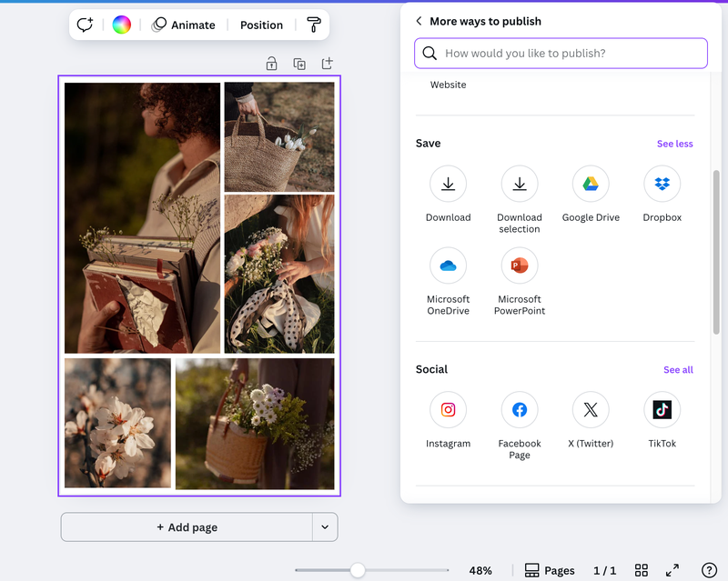Go back from More ways to publish
This screenshot has width=728, height=581.
[419, 21]
